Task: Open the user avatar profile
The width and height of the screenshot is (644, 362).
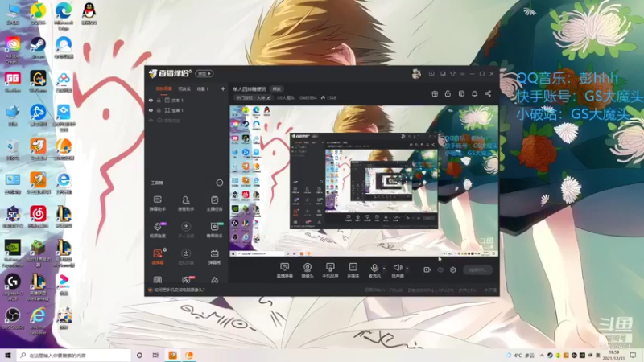Action: coord(416,74)
